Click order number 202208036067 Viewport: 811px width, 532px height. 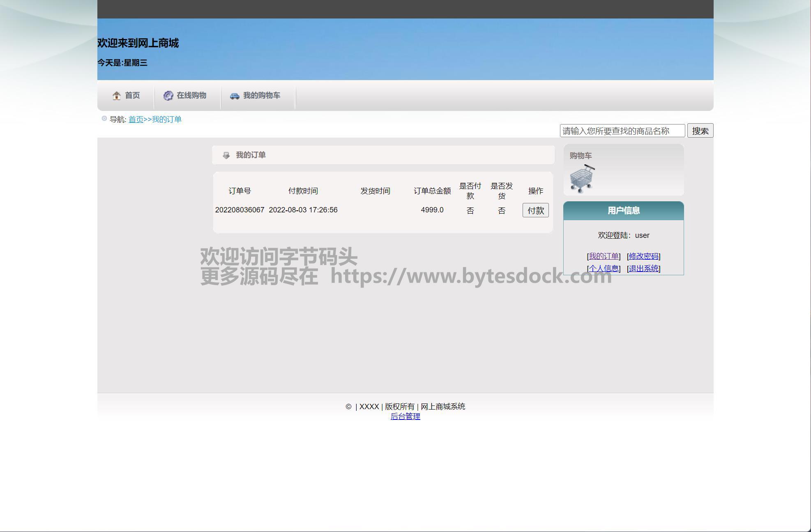point(240,210)
